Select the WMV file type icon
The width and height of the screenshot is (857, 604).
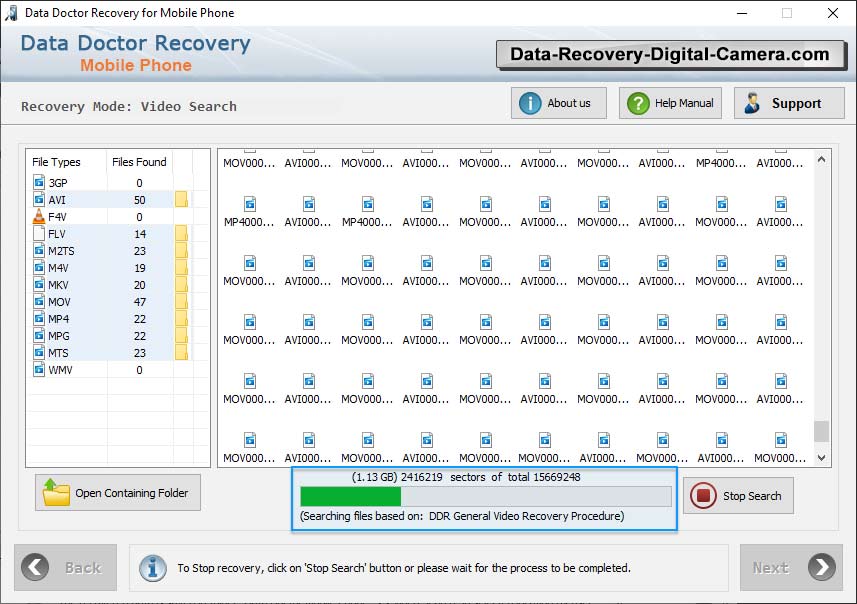(x=39, y=370)
